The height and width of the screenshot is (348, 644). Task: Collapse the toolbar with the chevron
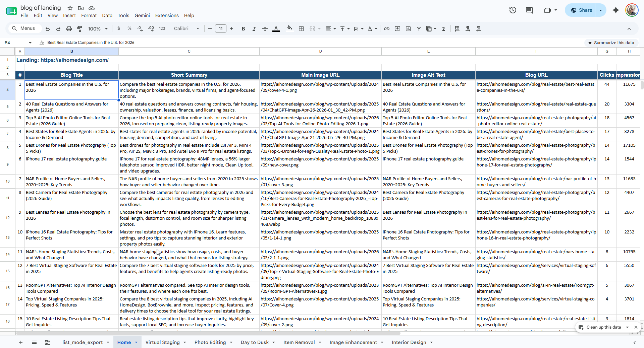click(x=629, y=29)
